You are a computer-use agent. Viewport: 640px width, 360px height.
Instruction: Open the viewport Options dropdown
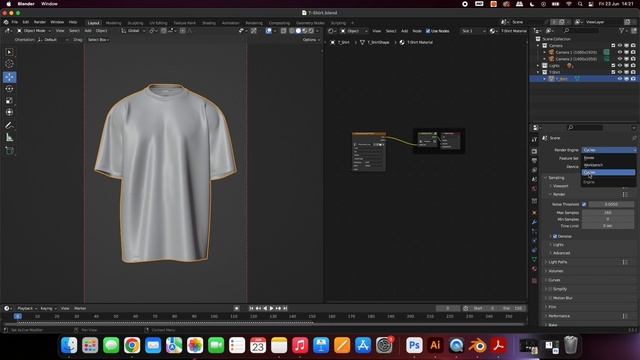pyautogui.click(x=311, y=40)
